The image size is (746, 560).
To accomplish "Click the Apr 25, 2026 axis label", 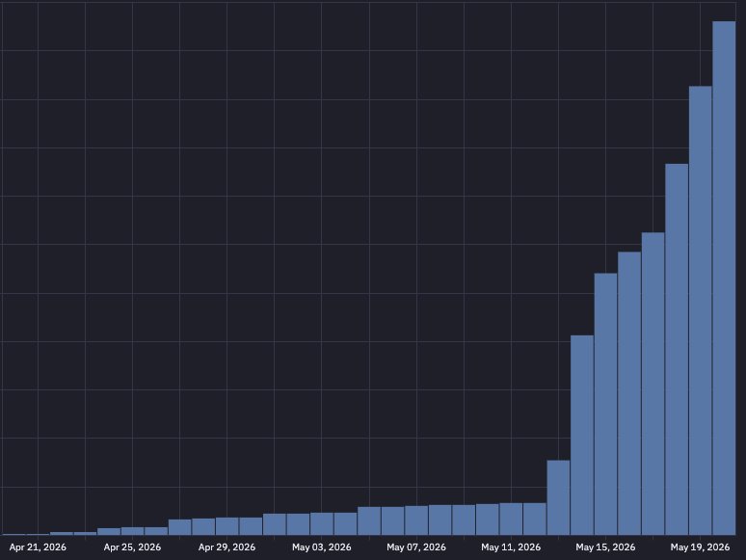I will 132,547.
